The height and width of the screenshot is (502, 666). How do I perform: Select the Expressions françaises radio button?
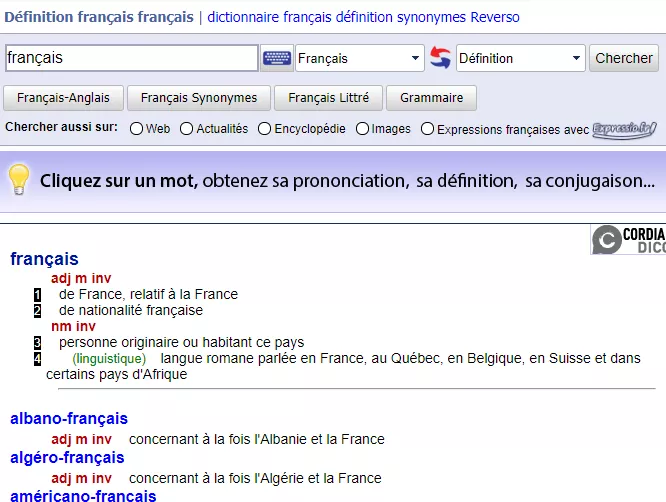[x=427, y=129]
